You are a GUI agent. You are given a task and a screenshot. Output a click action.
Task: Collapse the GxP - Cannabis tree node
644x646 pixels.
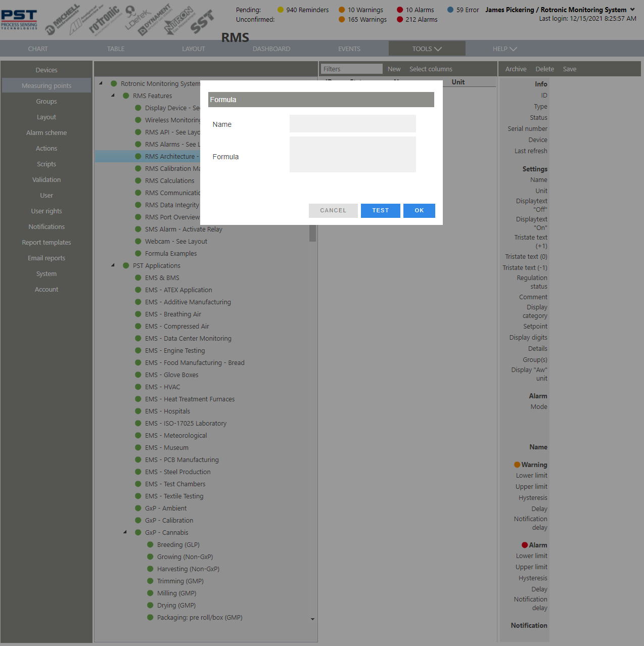pyautogui.click(x=125, y=532)
